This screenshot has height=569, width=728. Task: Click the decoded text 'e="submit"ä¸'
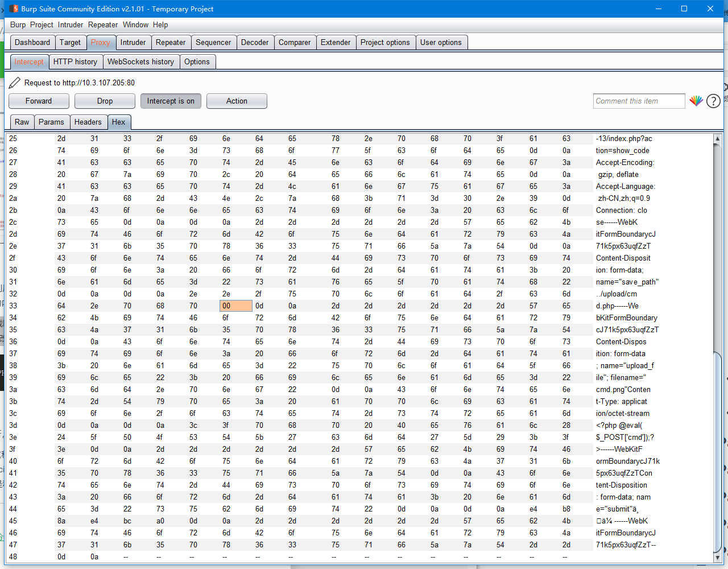tap(617, 509)
